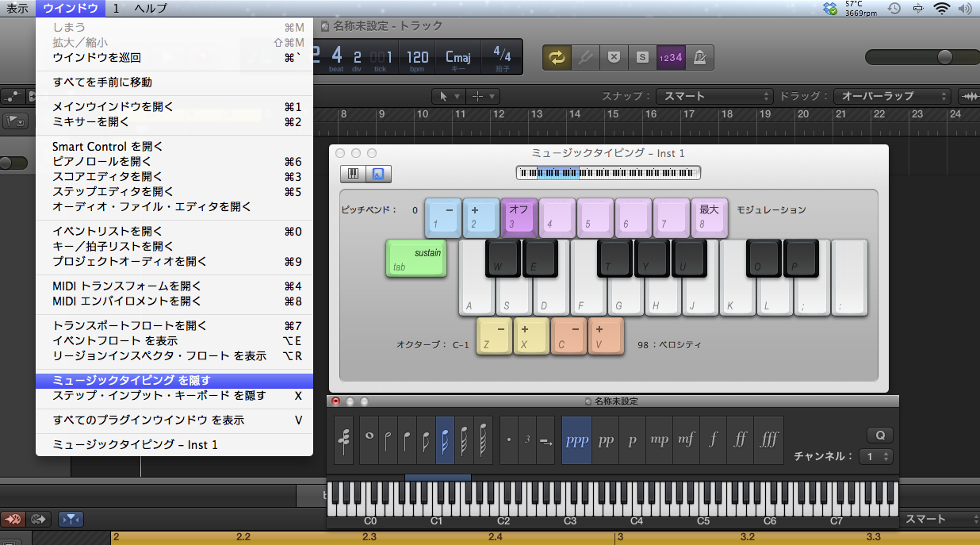
Task: Toggle the solo S button in transport
Action: click(642, 57)
